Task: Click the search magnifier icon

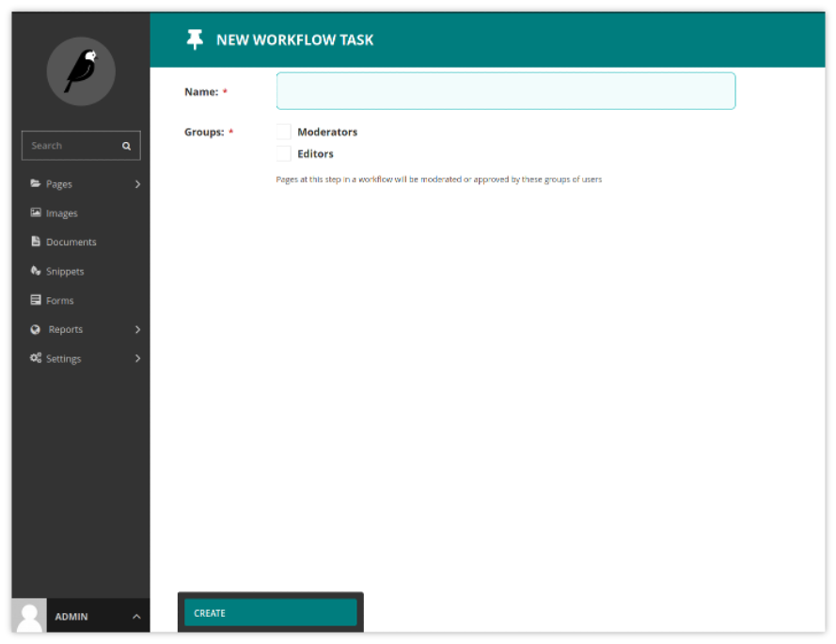Action: point(126,146)
